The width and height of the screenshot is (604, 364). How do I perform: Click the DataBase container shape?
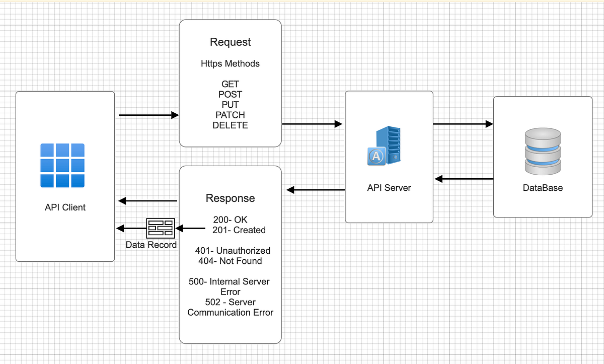coord(543,201)
